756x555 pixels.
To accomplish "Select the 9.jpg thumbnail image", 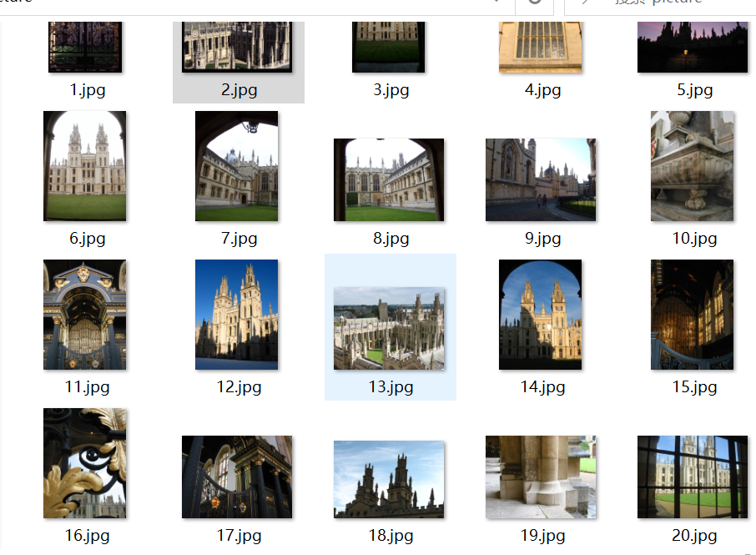I will coord(541,180).
